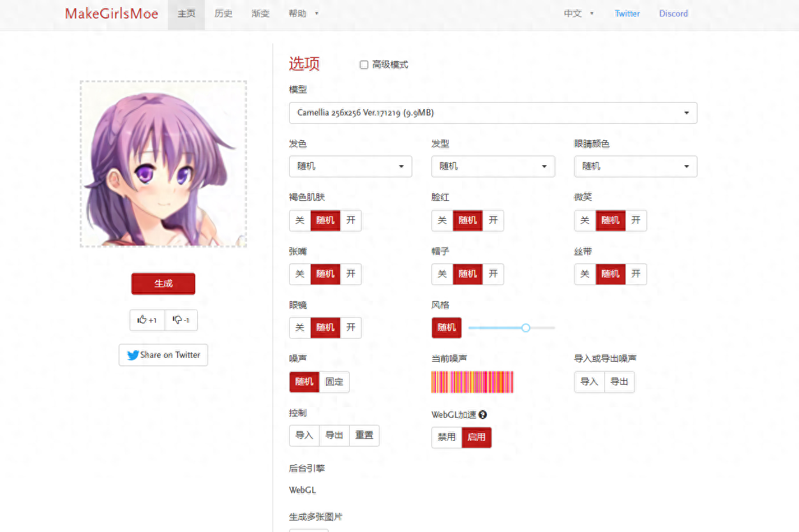799x532 pixels.
Task: Open the 发型 dropdown
Action: 493,166
